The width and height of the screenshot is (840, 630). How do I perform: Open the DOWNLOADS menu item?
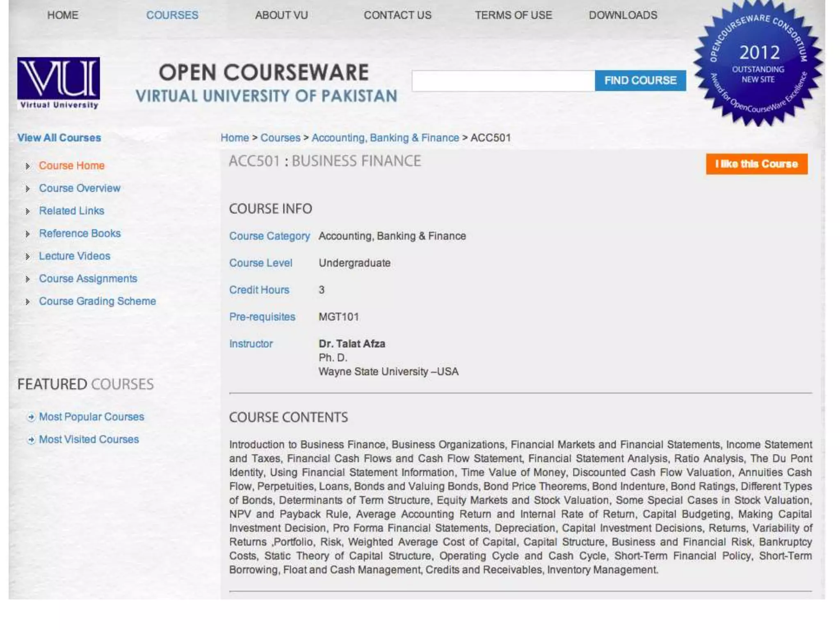[x=623, y=15]
